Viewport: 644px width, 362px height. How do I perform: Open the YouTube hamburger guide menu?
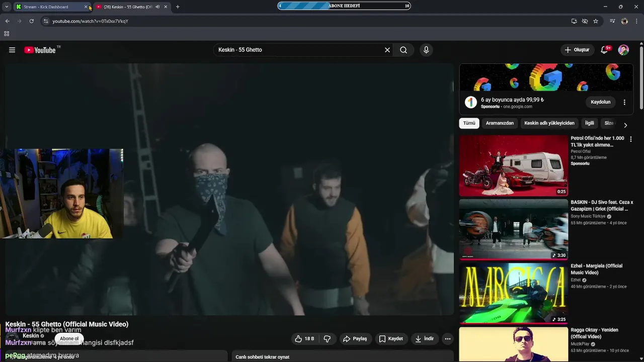coord(12,50)
